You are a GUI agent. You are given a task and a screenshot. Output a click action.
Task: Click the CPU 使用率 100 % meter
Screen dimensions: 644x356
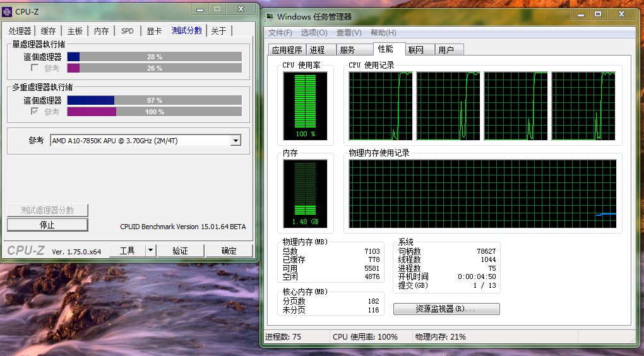305,105
